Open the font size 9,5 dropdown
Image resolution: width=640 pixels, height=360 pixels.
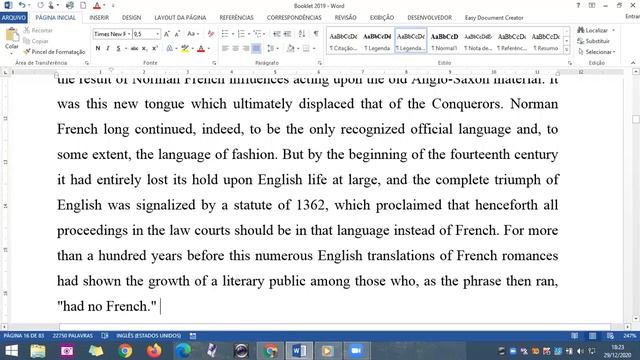click(x=158, y=34)
